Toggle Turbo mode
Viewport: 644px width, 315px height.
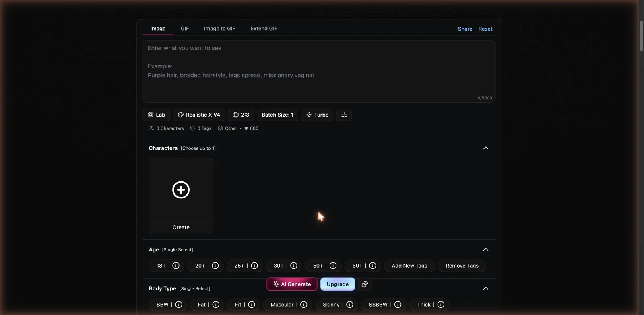pos(317,115)
